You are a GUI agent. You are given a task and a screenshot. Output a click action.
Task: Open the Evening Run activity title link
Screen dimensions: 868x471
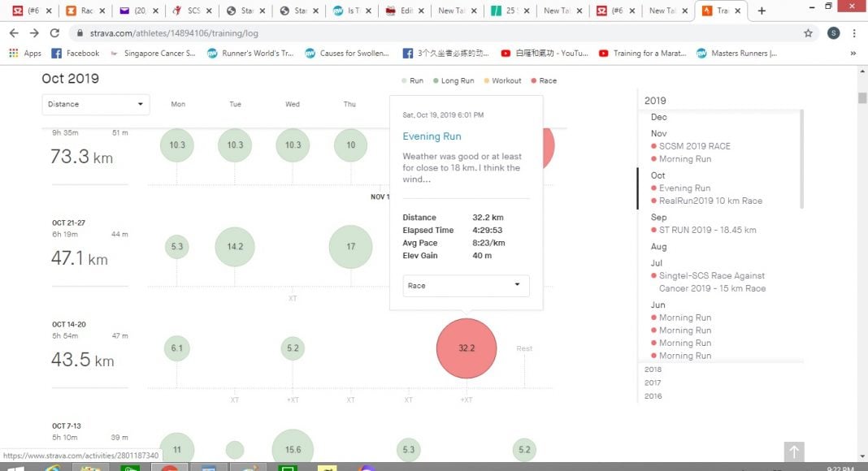point(432,136)
